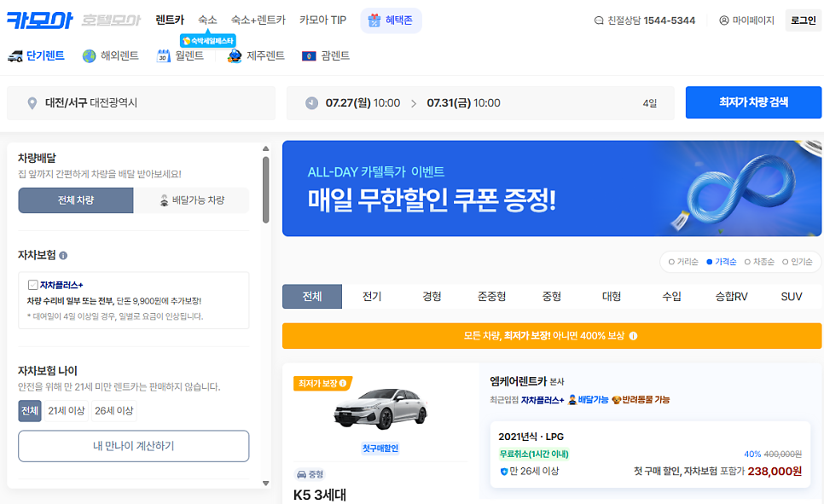The width and height of the screenshot is (824, 504).
Task: Select the 월렌트 calendar icon
Action: coord(164,56)
